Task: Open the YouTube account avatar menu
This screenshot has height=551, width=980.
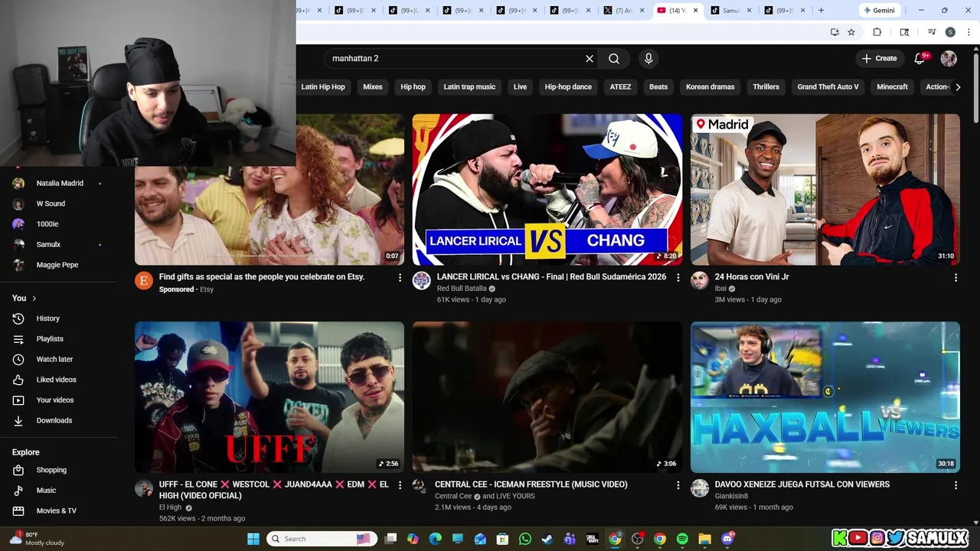Action: click(949, 59)
